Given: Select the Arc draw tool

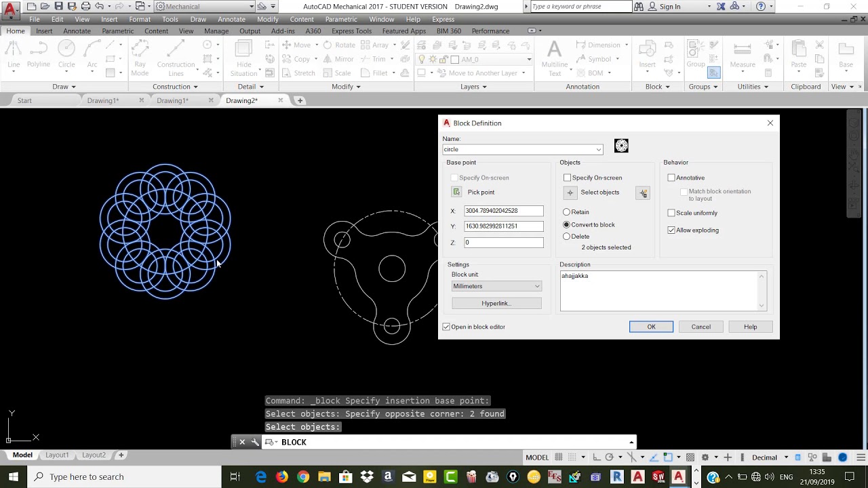Looking at the screenshot, I should pyautogui.click(x=92, y=56).
